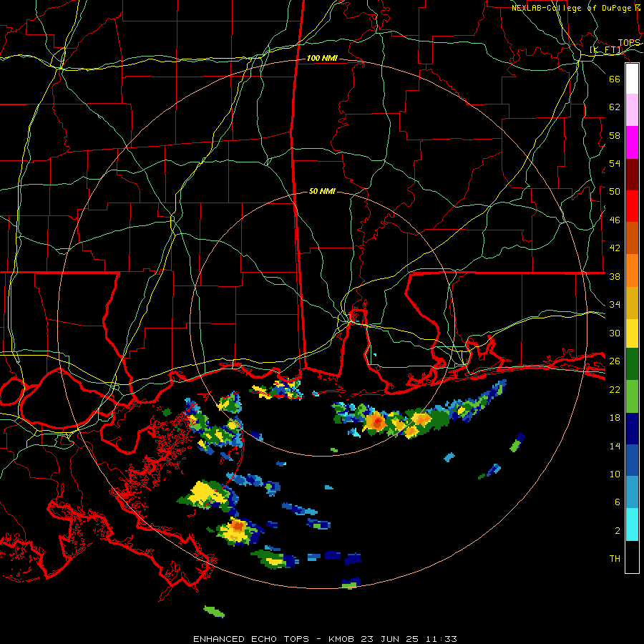
Task: Click the TOPS legend heading
Action: pos(629,43)
